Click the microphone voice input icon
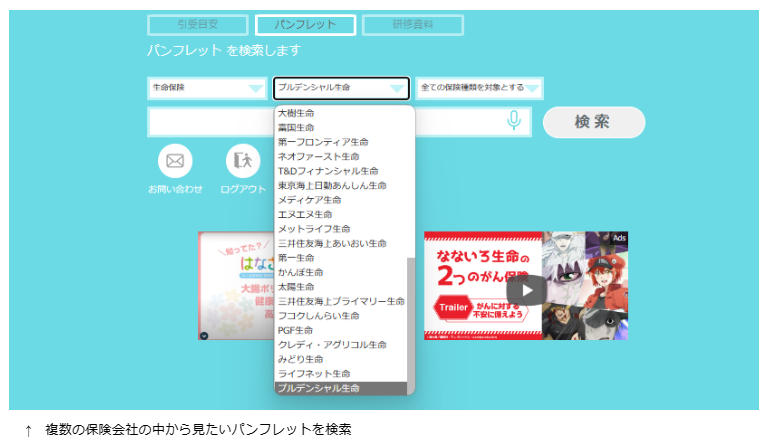 [x=514, y=120]
